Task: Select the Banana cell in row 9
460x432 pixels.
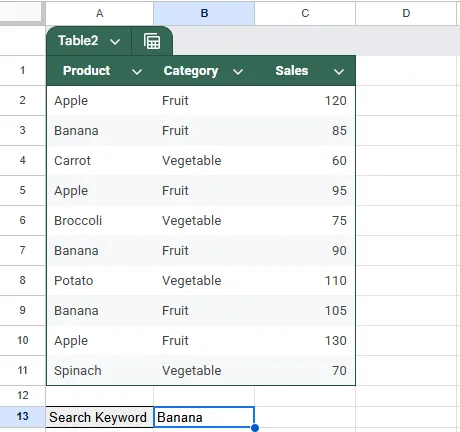Action: [100, 311]
